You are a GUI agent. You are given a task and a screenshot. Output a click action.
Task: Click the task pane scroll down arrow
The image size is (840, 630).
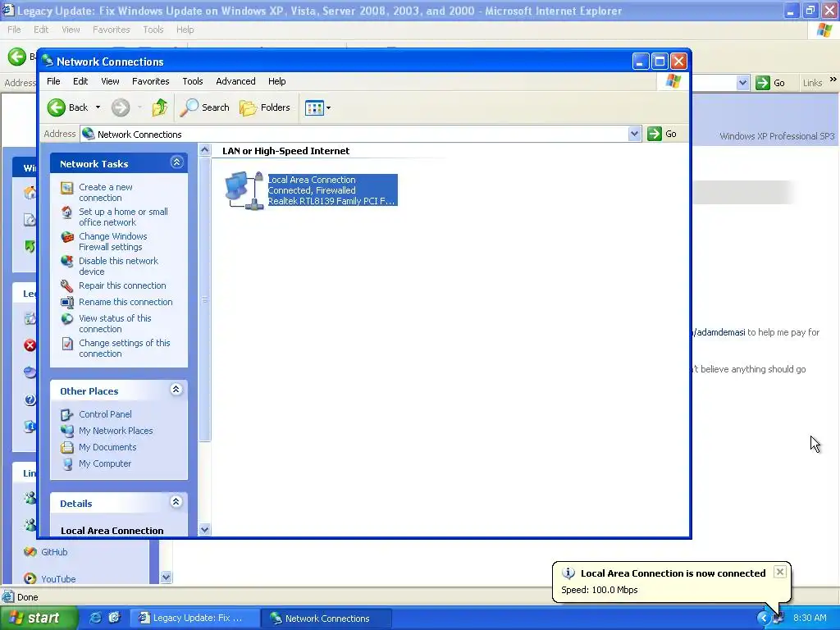coord(204,530)
